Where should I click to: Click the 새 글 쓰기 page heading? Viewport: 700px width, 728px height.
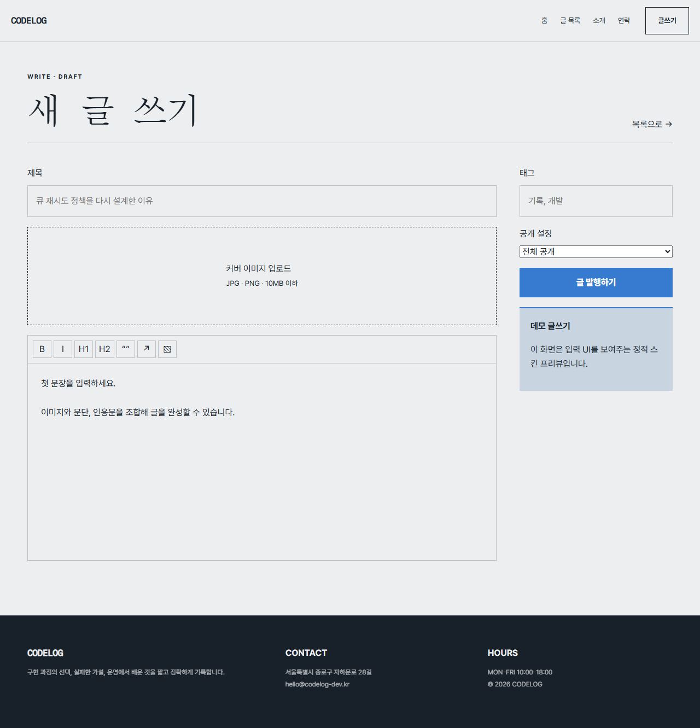tap(113, 110)
